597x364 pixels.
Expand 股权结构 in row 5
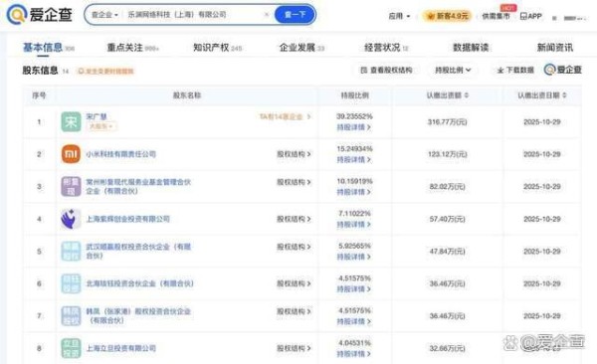294,247
